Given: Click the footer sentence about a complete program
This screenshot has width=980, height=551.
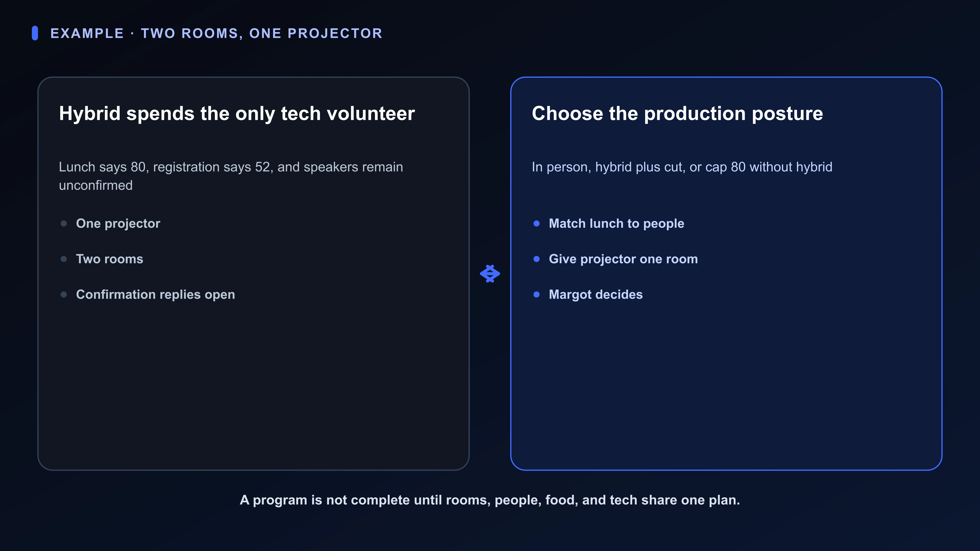Looking at the screenshot, I should coord(490,500).
